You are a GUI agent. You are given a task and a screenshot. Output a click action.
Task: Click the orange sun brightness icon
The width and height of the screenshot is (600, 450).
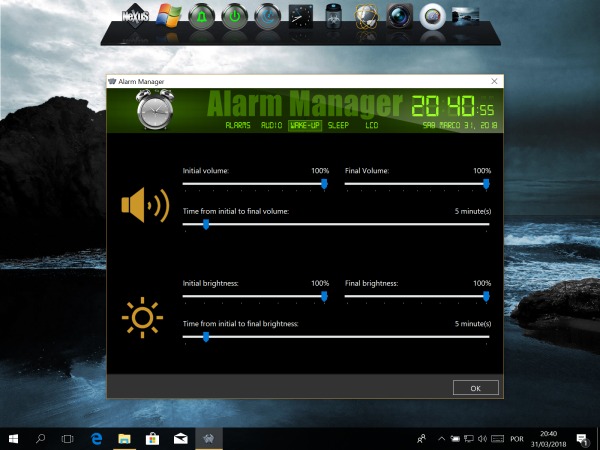click(142, 318)
